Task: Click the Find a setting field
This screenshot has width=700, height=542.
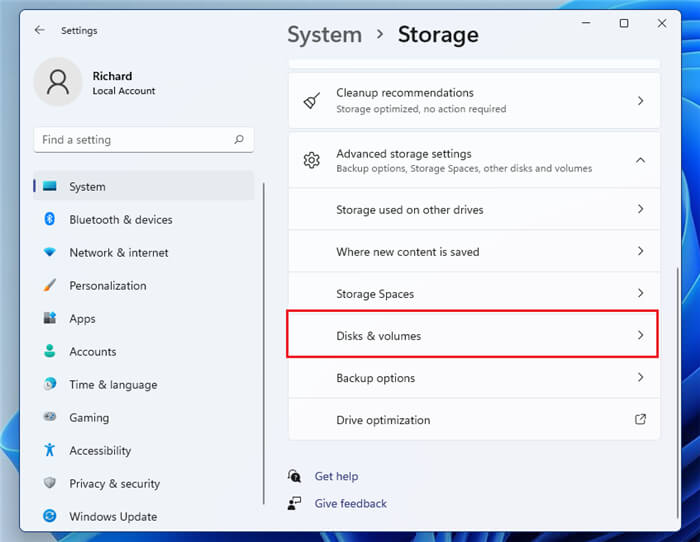Action: [144, 140]
